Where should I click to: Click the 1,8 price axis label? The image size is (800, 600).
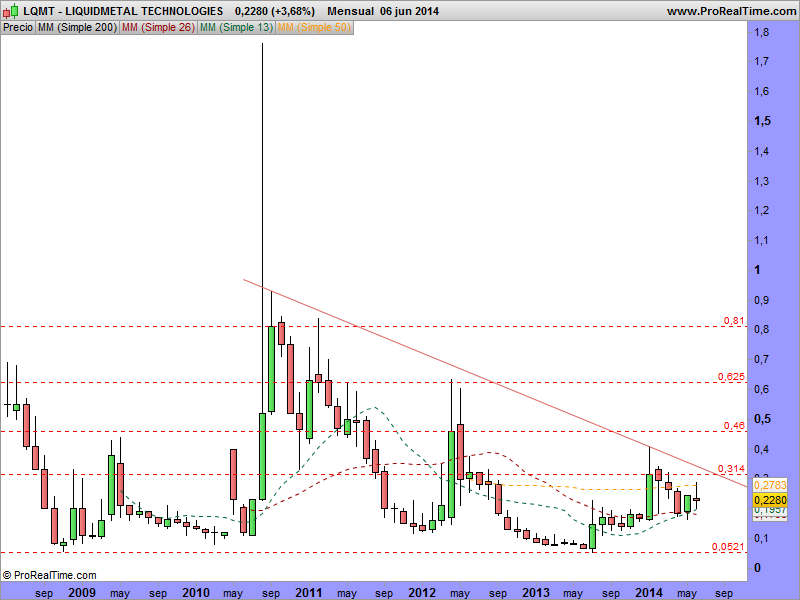[x=762, y=33]
